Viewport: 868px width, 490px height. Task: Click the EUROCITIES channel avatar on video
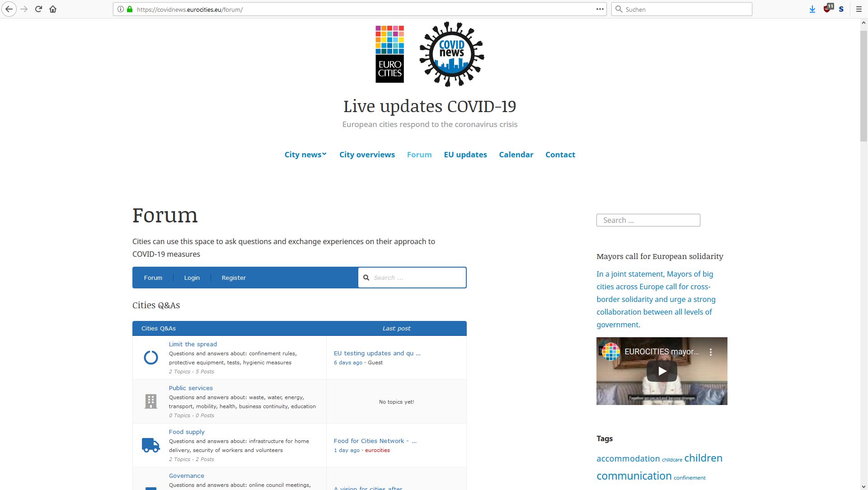[610, 352]
